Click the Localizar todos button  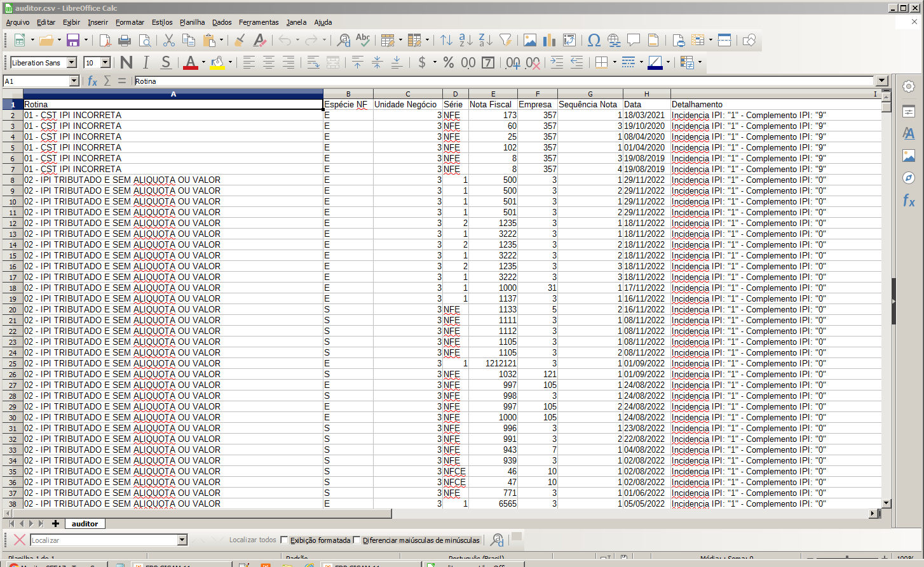[x=253, y=540]
